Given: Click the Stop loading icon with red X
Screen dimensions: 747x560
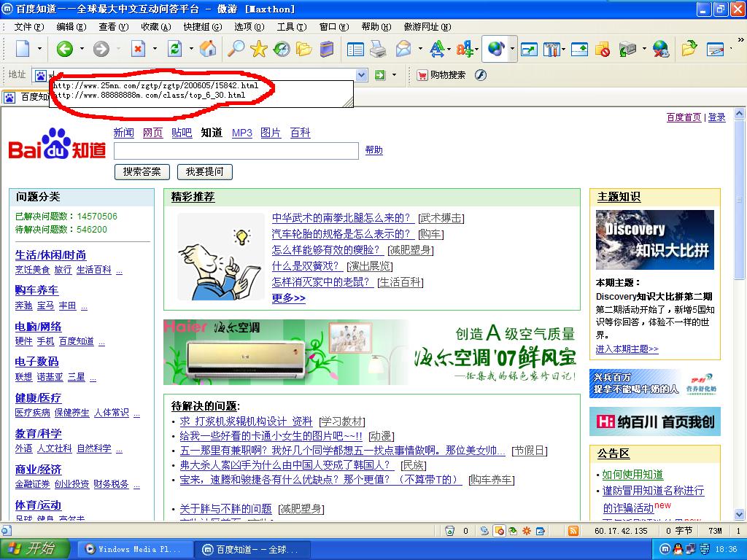Looking at the screenshot, I should point(138,49).
